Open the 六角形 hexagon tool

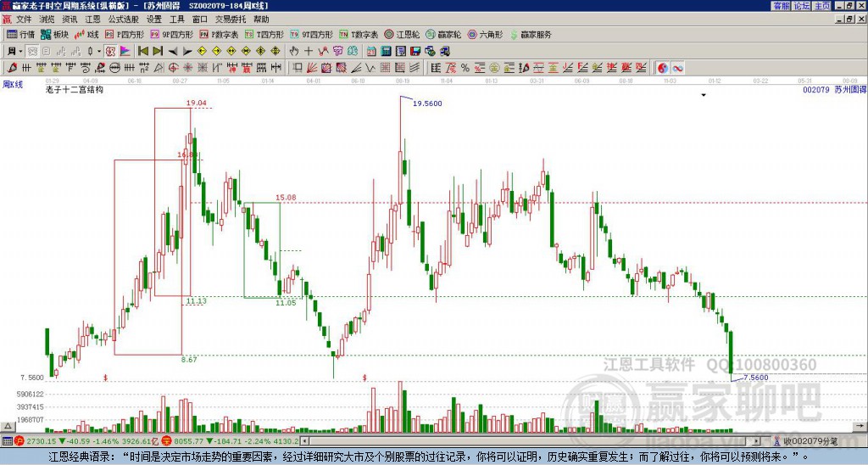(485, 34)
